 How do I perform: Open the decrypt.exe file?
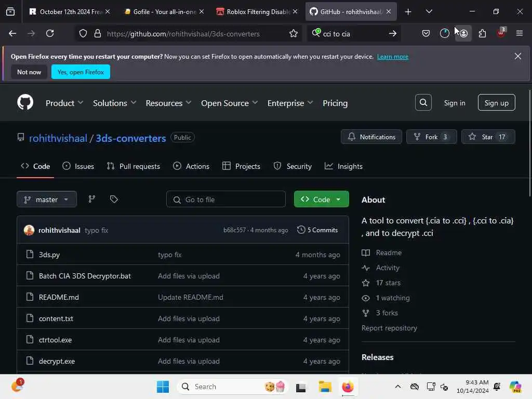(x=57, y=361)
